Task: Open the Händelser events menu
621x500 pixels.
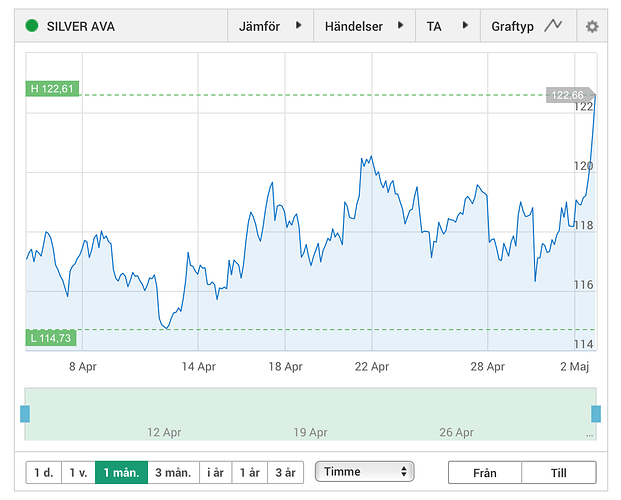Action: [364, 26]
